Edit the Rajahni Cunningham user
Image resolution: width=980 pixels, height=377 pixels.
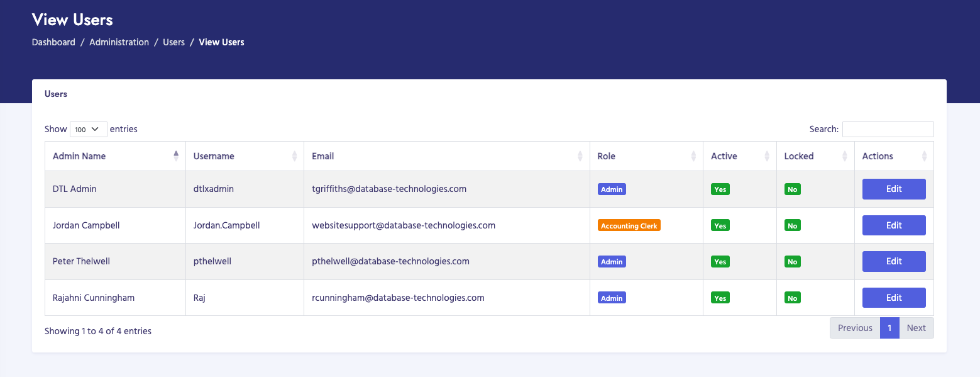tap(894, 297)
